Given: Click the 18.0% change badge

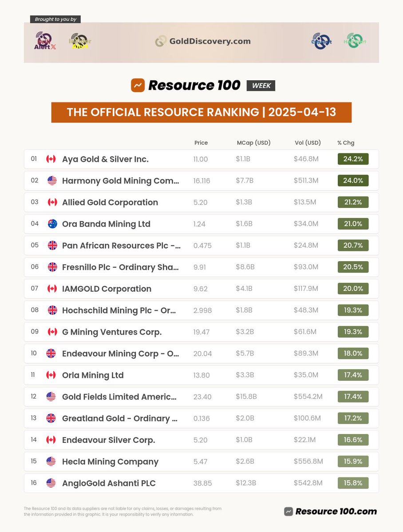Looking at the screenshot, I should (353, 353).
